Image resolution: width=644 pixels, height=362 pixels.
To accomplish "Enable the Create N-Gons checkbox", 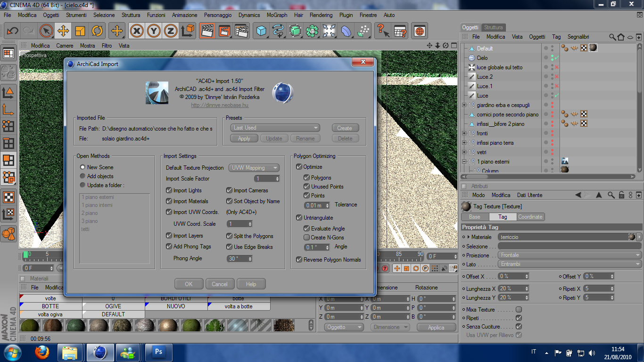I will 307,238.
